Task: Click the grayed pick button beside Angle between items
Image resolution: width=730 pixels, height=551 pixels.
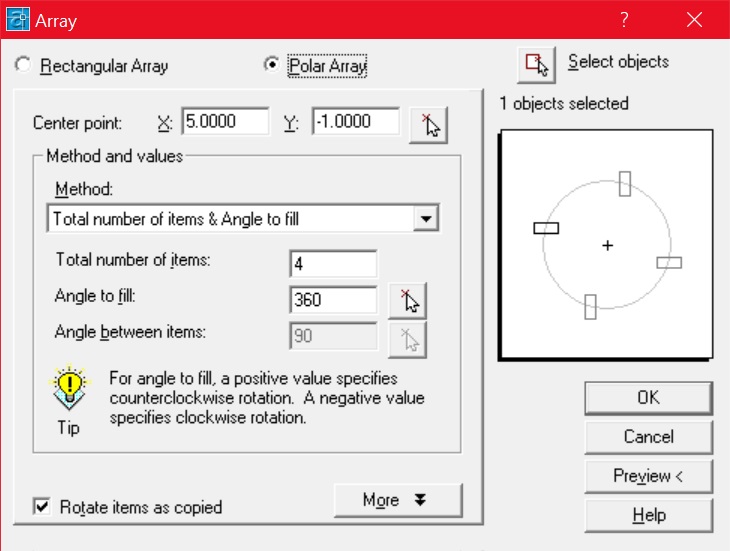Action: point(407,337)
